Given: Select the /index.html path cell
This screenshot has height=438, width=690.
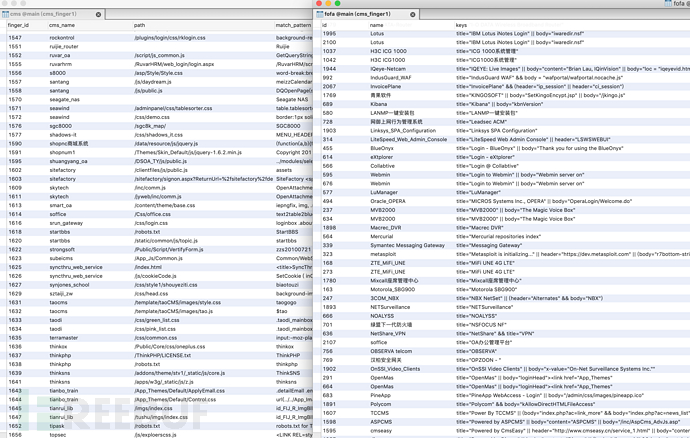Looking at the screenshot, I should click(x=148, y=267).
